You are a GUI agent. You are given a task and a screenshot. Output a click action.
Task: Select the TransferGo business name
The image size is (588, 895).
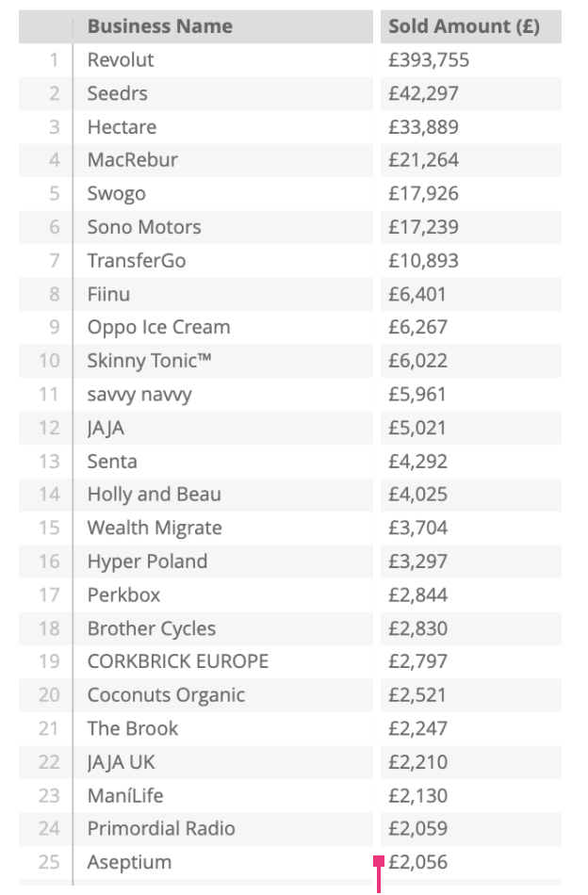click(x=137, y=261)
